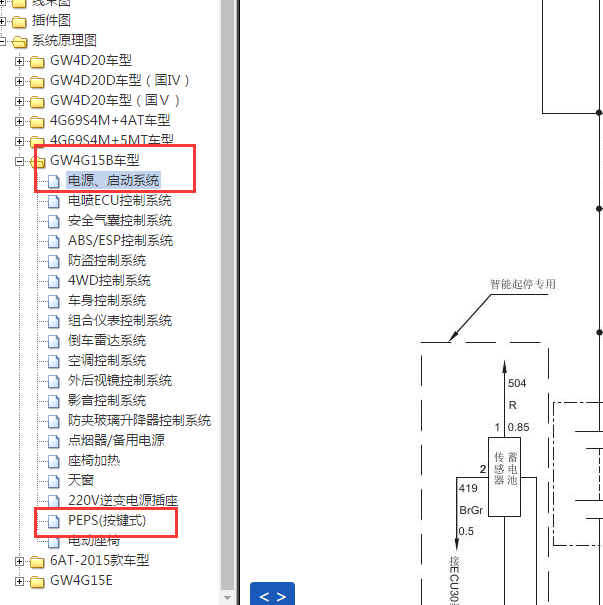This screenshot has height=605, width=603.
Task: Open the 空调控制系统 diagram
Action: click(107, 360)
